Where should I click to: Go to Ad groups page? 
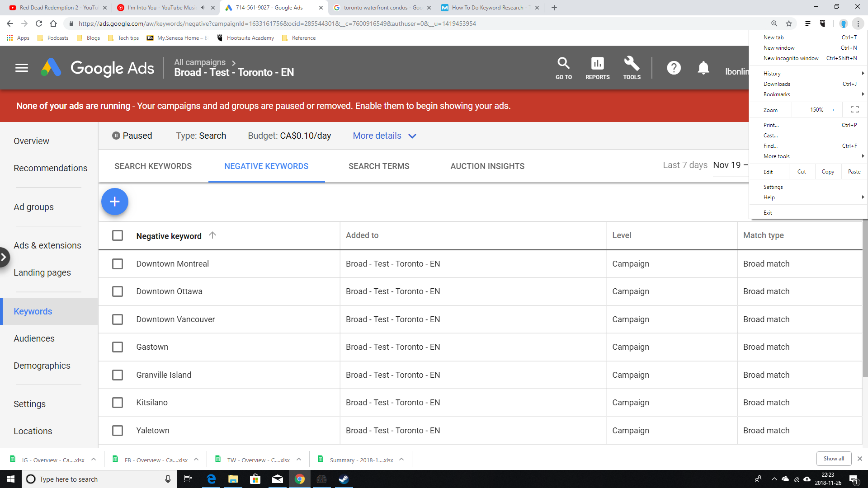pos(33,207)
